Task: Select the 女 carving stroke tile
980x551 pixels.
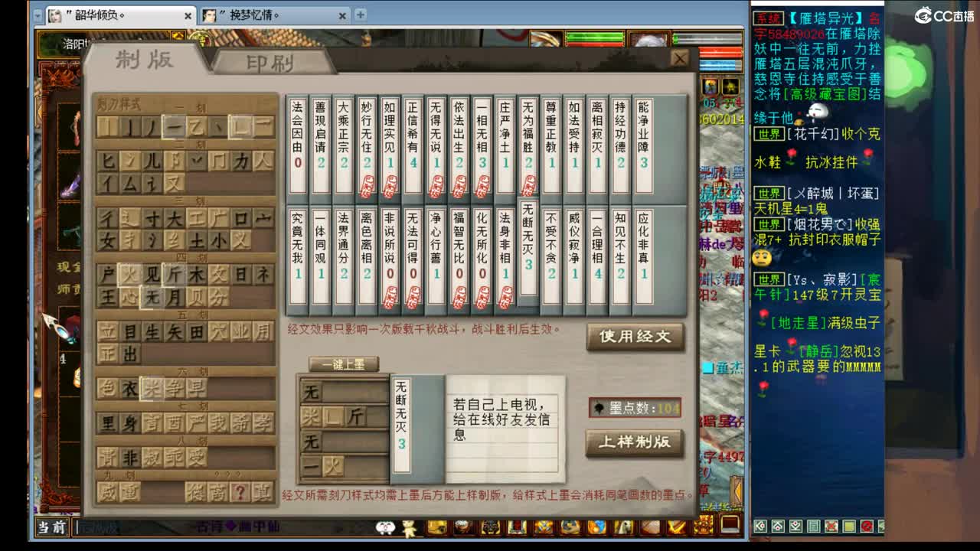Action: [x=108, y=240]
